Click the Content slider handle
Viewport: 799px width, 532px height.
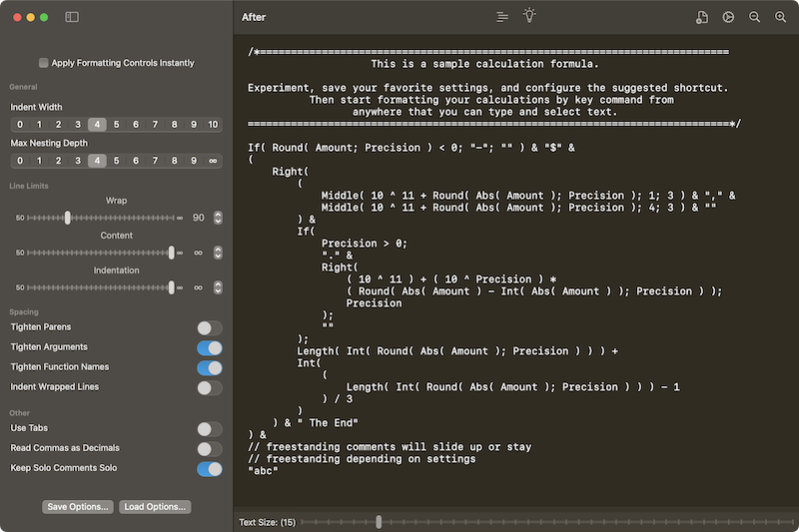tap(171, 253)
